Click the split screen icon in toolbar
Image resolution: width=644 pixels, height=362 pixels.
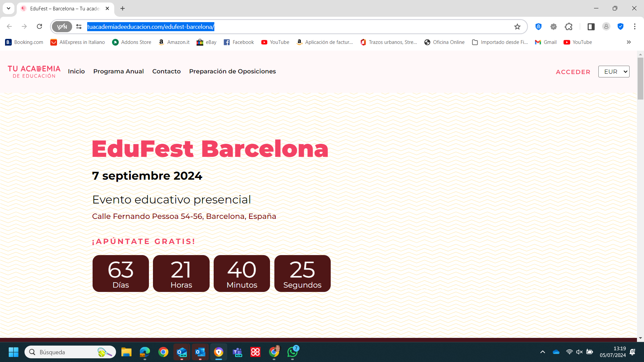(591, 27)
